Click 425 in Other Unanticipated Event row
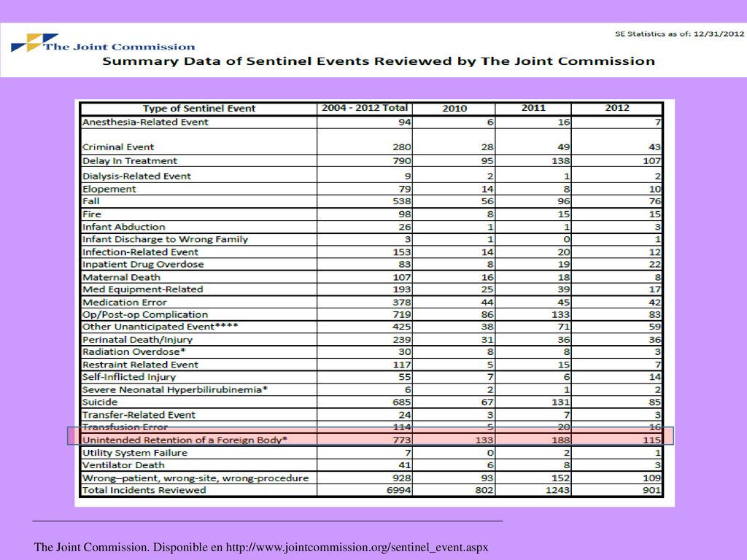Screen dimensions: 747x560 [x=402, y=327]
